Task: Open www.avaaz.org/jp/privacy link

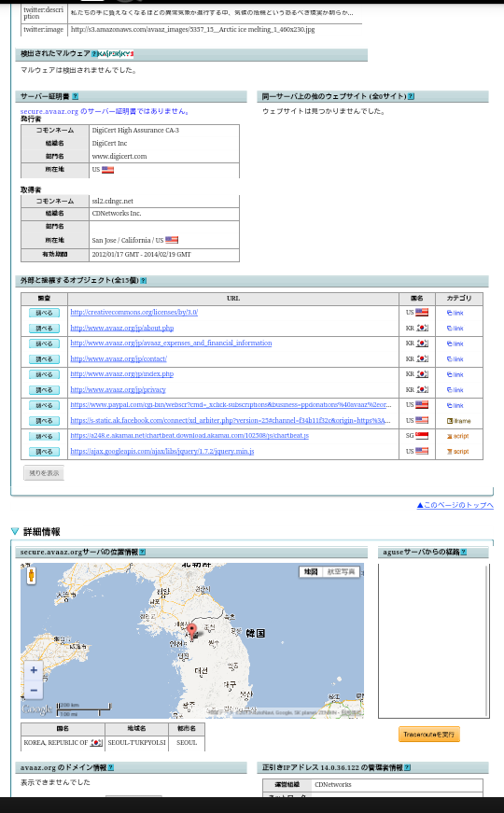Action: pos(119,389)
